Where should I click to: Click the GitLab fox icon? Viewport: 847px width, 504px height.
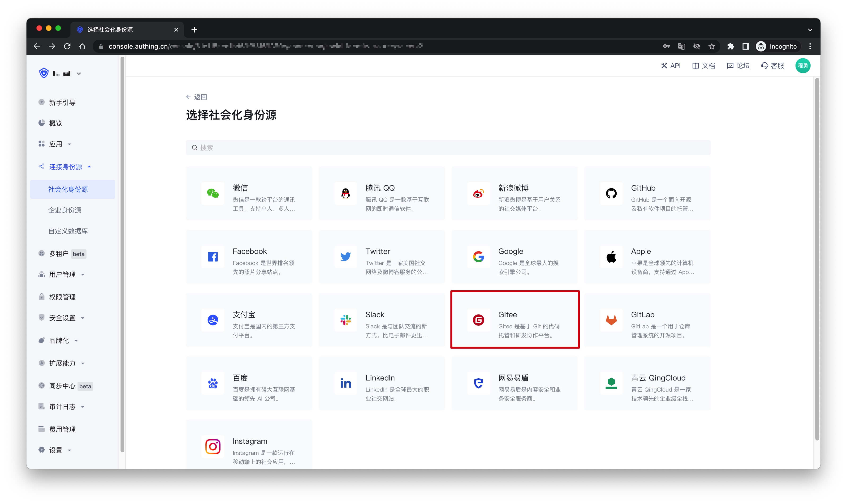[x=611, y=320]
